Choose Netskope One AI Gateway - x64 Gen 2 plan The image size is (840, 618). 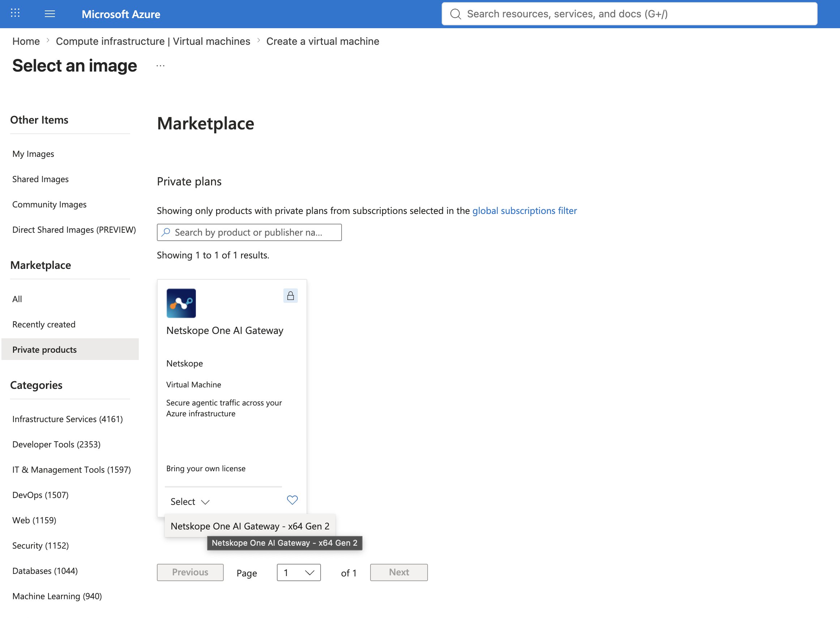tap(250, 526)
